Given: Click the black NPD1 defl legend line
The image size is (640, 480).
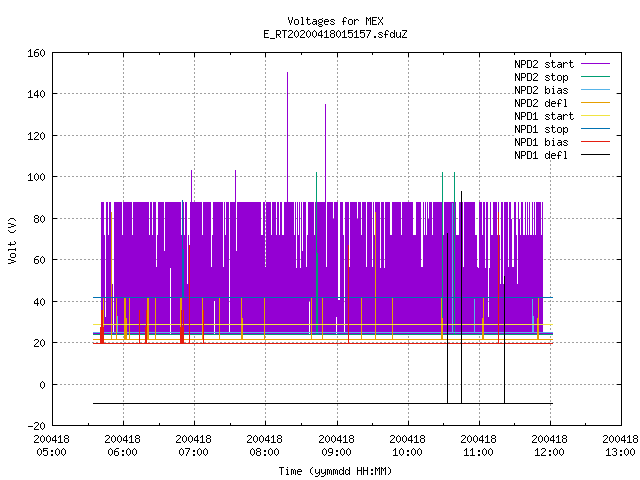Looking at the screenshot, I should [x=595, y=155].
